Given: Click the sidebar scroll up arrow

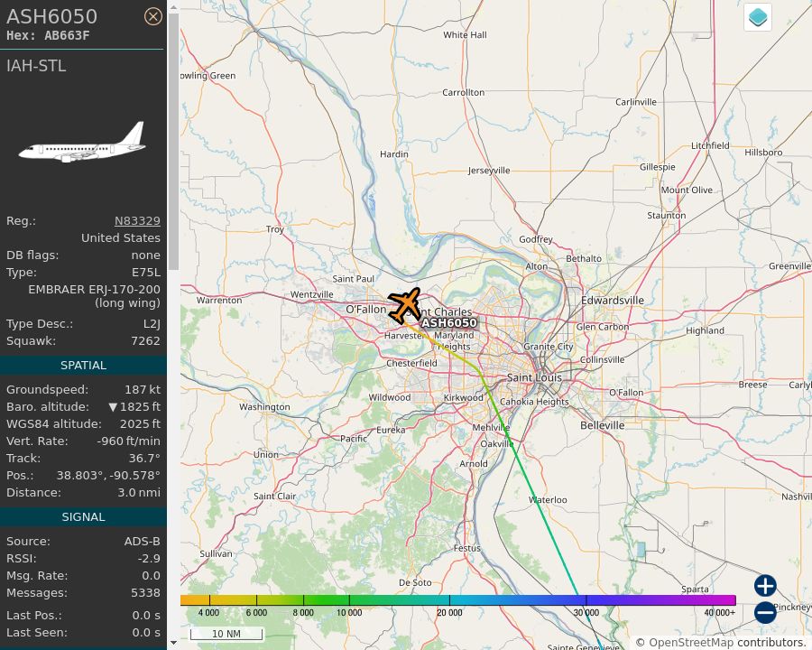Looking at the screenshot, I should 173,8.
